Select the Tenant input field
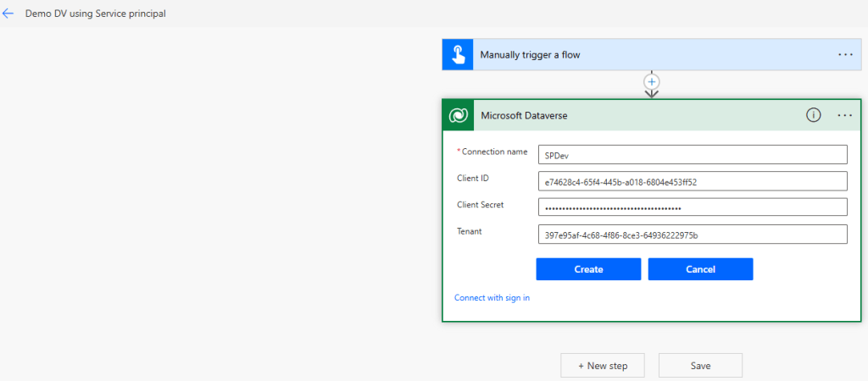The width and height of the screenshot is (868, 381). pyautogui.click(x=692, y=235)
